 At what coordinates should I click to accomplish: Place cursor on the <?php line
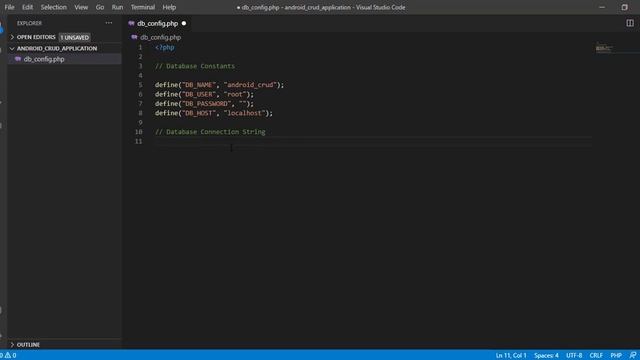[164, 47]
